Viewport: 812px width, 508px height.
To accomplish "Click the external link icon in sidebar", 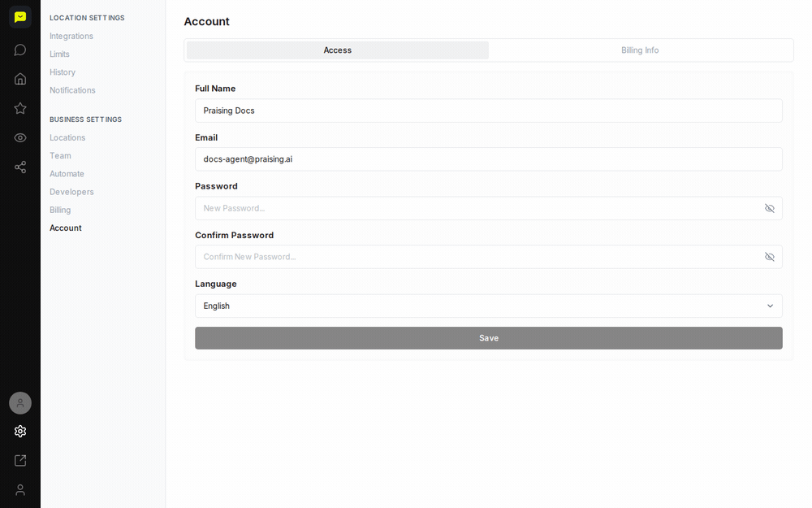I will (20, 460).
